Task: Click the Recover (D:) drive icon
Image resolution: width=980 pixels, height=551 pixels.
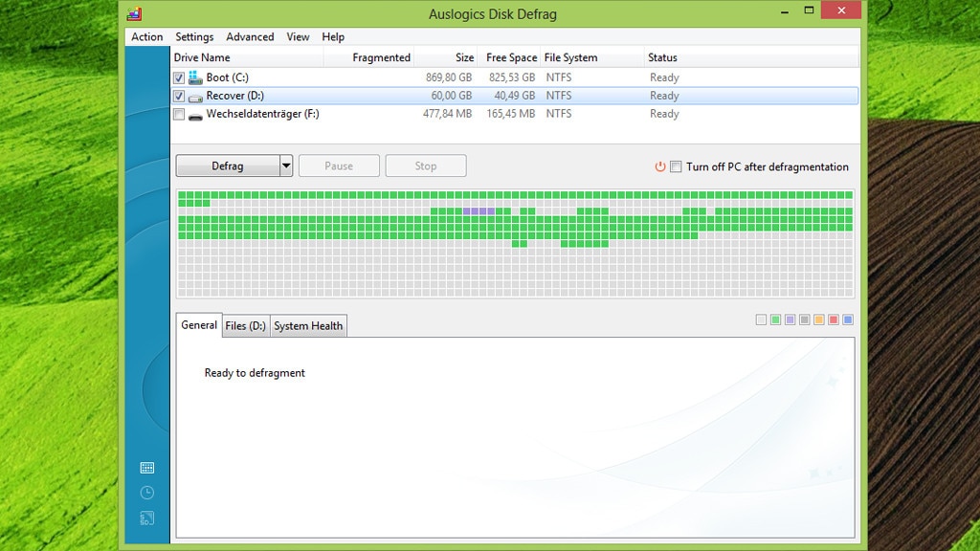Action: tap(195, 97)
